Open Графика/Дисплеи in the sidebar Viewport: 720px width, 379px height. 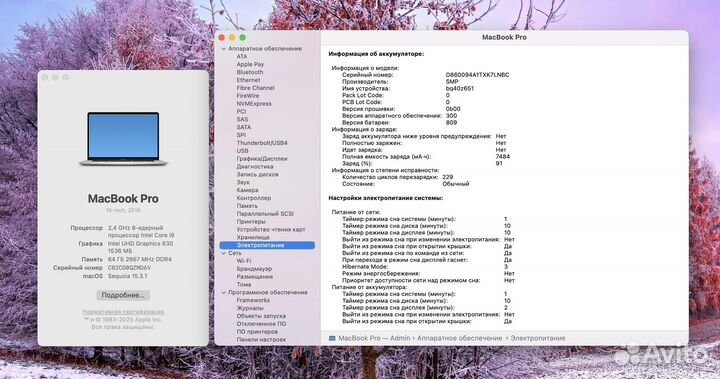(262, 158)
